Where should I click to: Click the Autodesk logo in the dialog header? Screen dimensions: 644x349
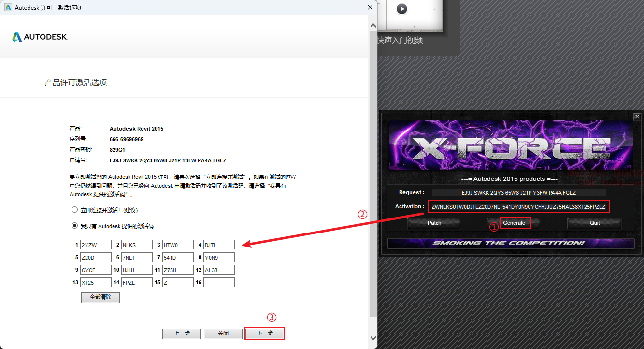40,37
